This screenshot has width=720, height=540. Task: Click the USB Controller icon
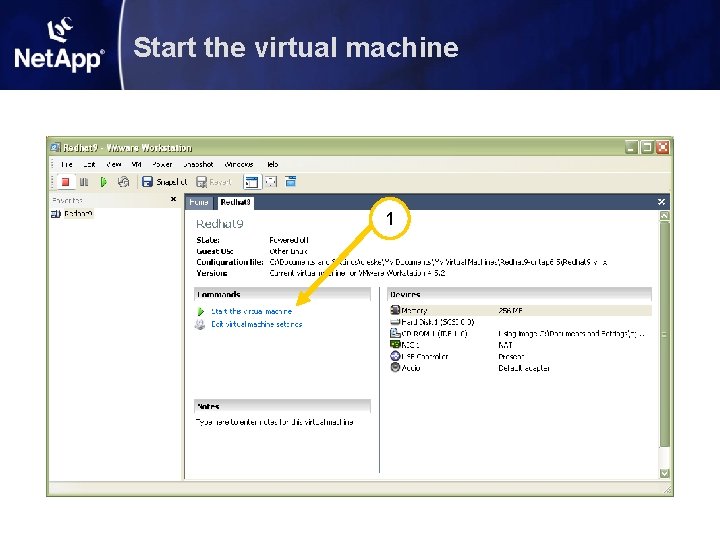click(x=395, y=356)
